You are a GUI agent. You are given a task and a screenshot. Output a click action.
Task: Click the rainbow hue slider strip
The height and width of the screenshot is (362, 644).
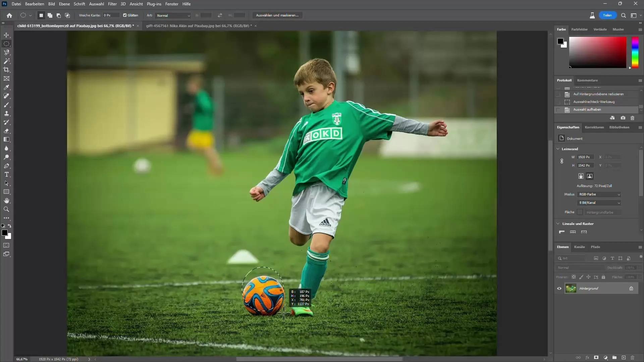(635, 53)
